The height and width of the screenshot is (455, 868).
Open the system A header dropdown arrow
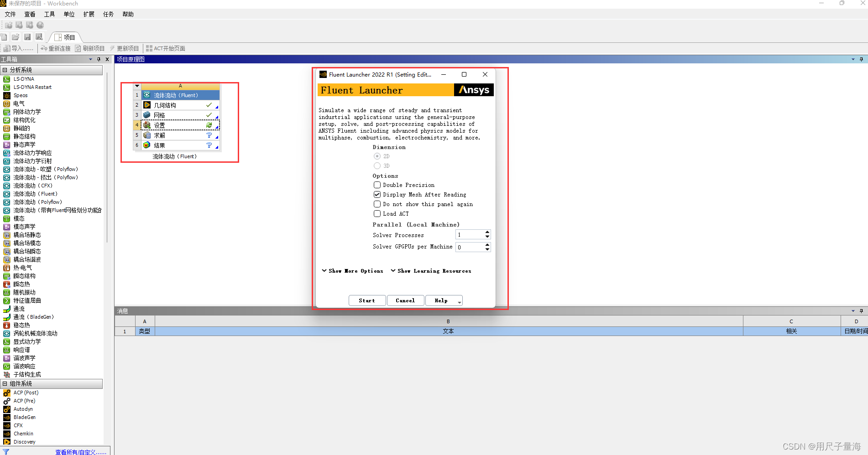coord(137,86)
